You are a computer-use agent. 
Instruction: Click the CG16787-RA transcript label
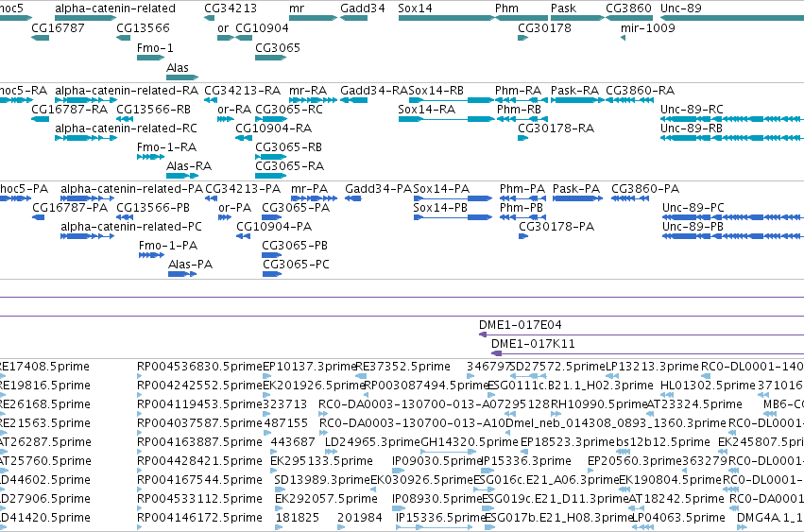[69, 110]
